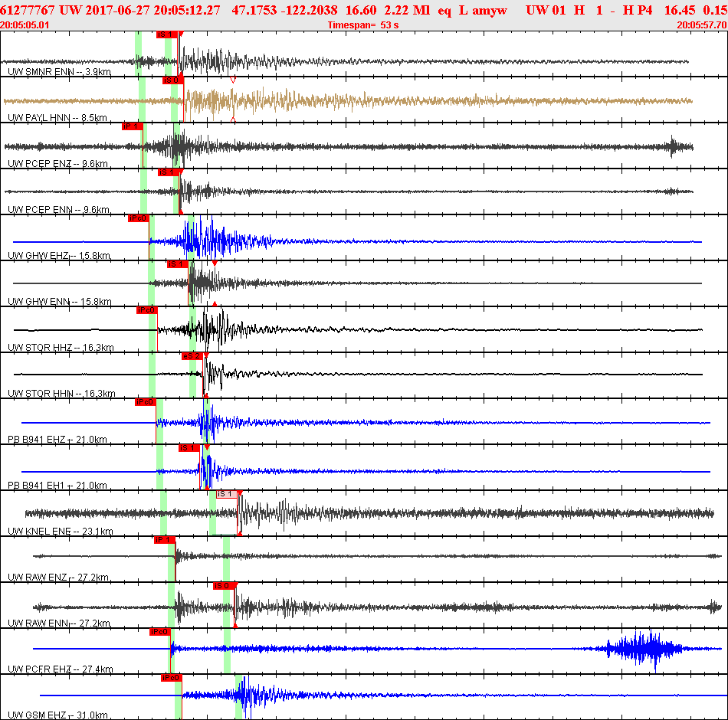Image resolution: width=728 pixels, height=720 pixels.
Task: Click the blue GHW EHZ waveform trace
Action: coord(358,241)
